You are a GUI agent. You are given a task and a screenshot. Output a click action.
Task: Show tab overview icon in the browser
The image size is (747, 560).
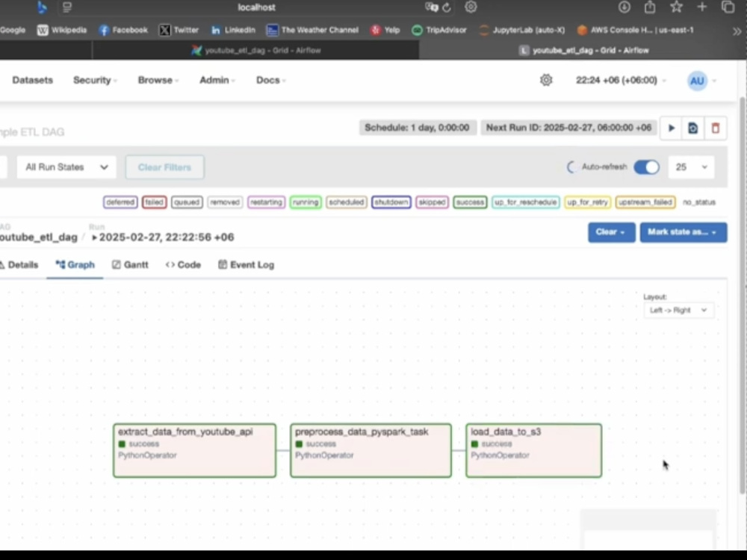coord(728,7)
